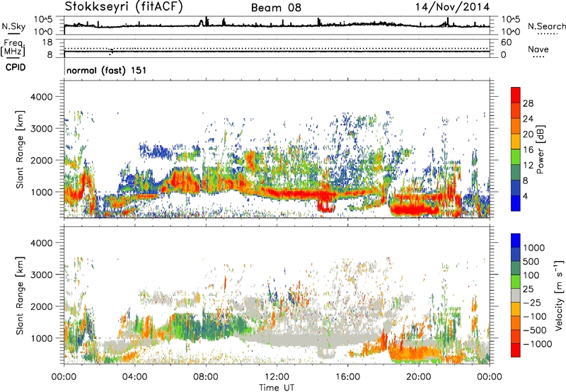Click the "-1000" label on the Velocity colorbar
Viewport: 566px width, 392px height.
(537, 344)
